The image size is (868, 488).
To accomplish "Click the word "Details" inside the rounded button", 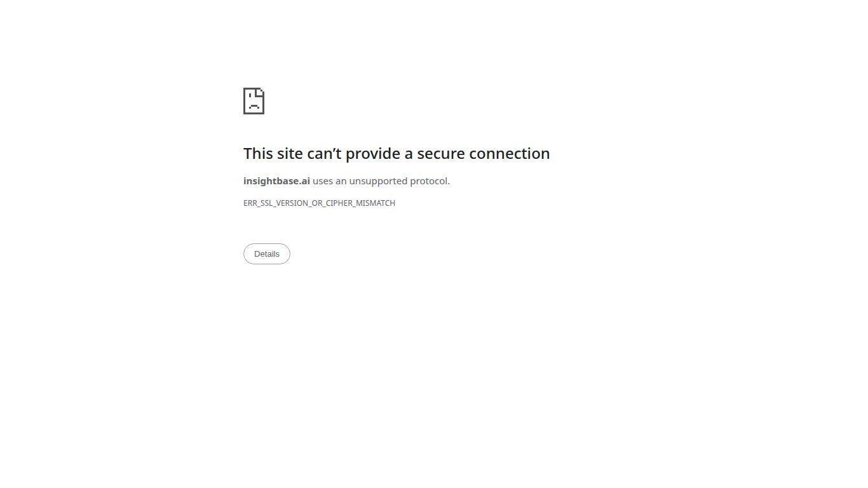I will coord(267,254).
